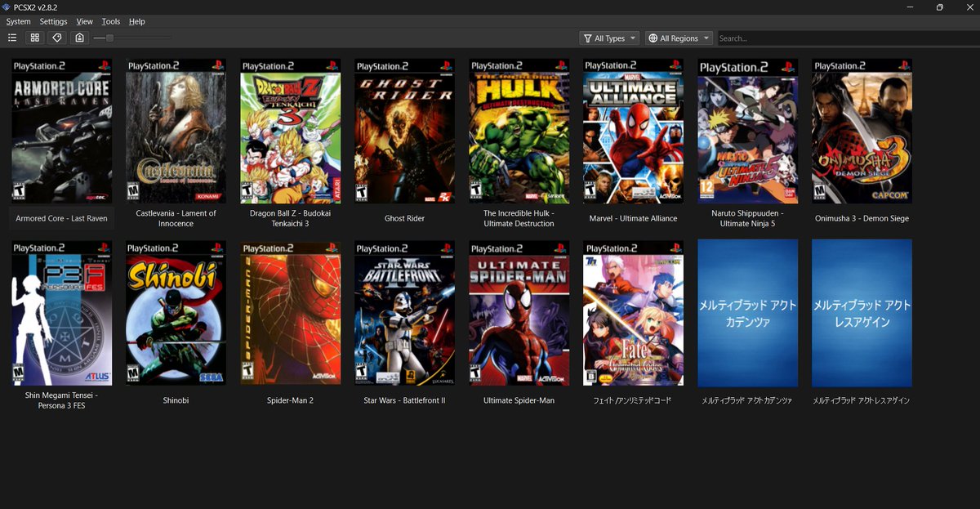
Task: Select The Incredible Hulk Ultimate Destruction cover
Action: point(519,131)
